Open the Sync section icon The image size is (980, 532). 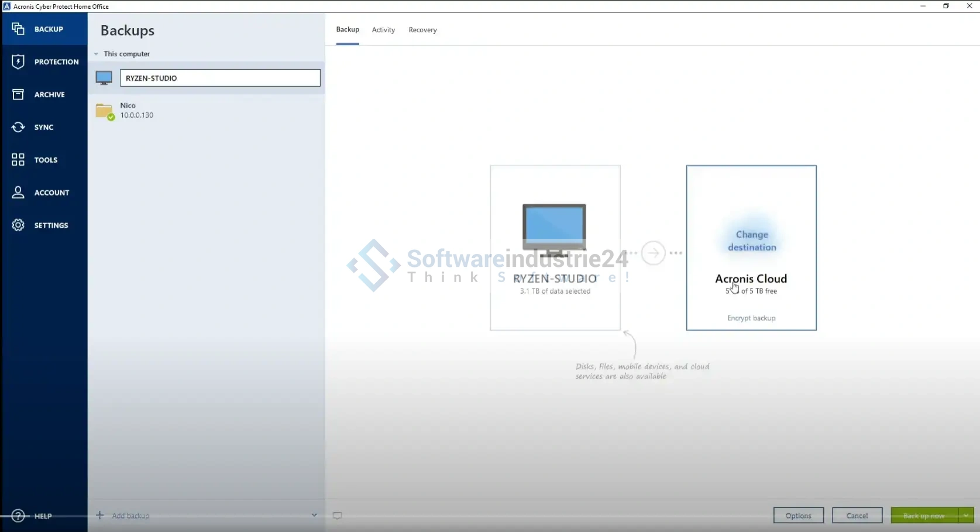[x=18, y=127]
